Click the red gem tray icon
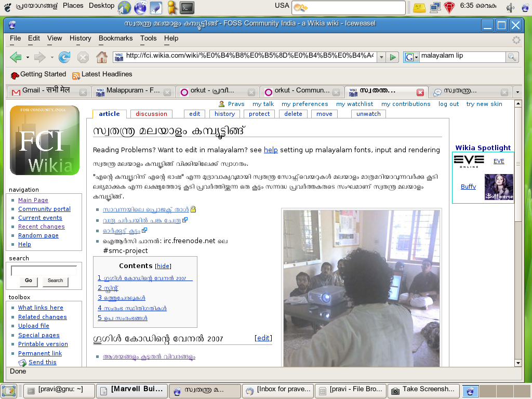This screenshot has width=532, height=399. click(449, 7)
